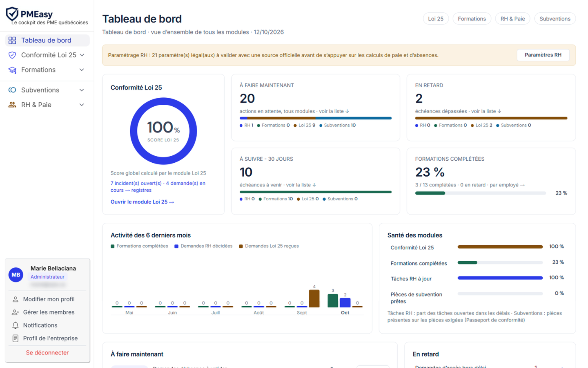
Task: Click the Conformité Loi 25 shield icon
Action: (x=12, y=55)
